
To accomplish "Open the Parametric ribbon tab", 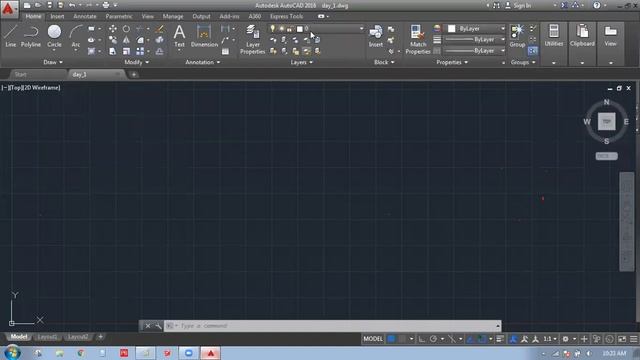I will (119, 16).
